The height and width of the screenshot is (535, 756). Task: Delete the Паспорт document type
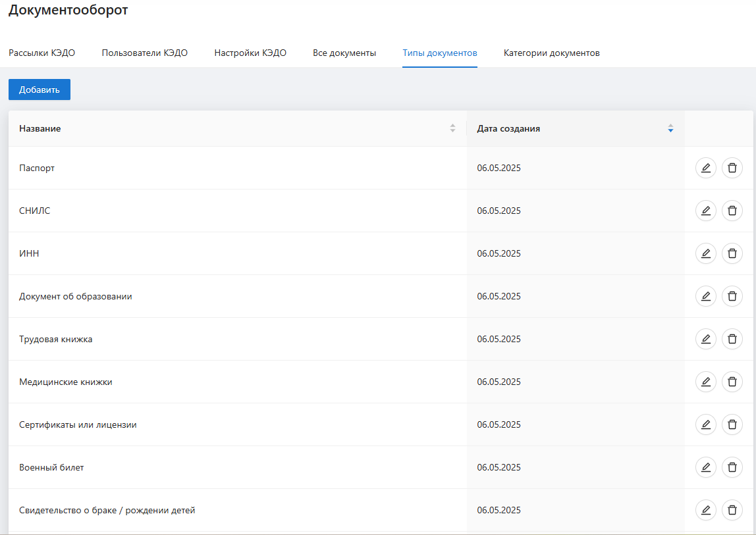click(x=732, y=168)
